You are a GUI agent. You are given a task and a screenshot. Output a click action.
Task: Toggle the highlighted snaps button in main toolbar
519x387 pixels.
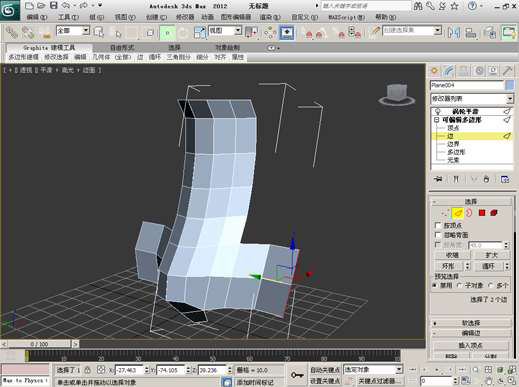click(286, 32)
